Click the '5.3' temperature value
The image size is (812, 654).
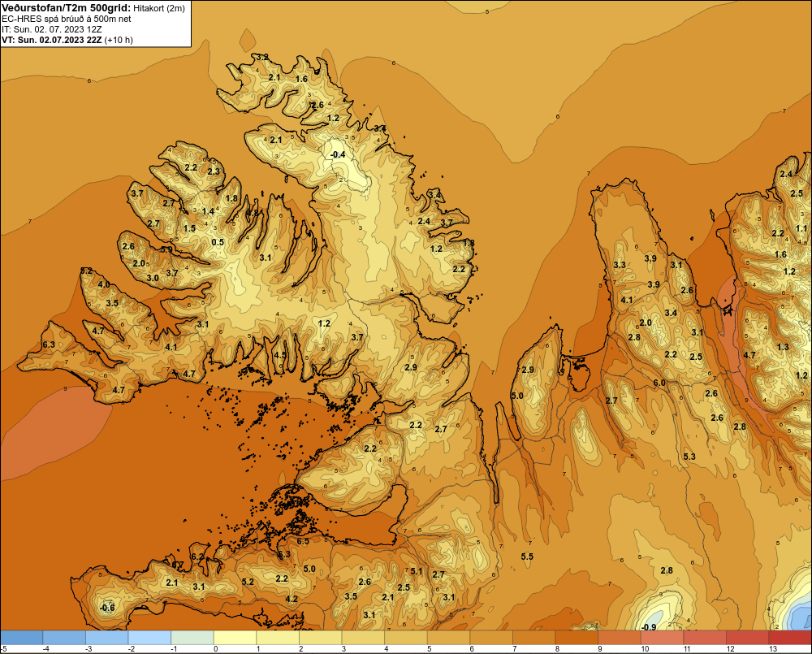[x=689, y=457]
